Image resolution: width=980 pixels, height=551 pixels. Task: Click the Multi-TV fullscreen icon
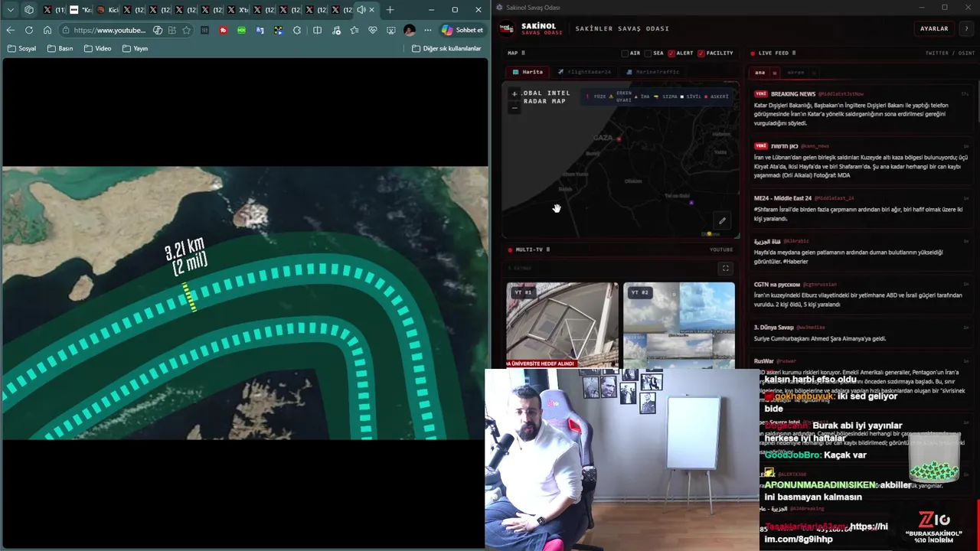tap(725, 268)
